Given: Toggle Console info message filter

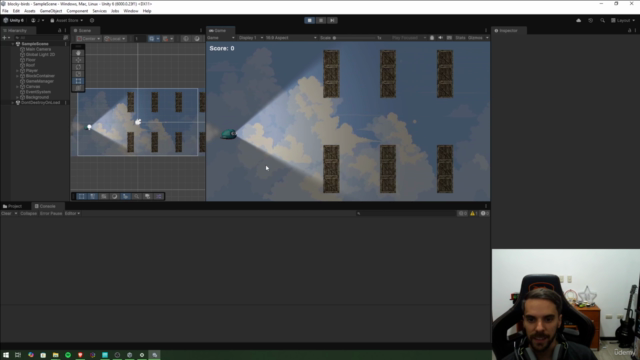Looking at the screenshot, I should coord(462,213).
